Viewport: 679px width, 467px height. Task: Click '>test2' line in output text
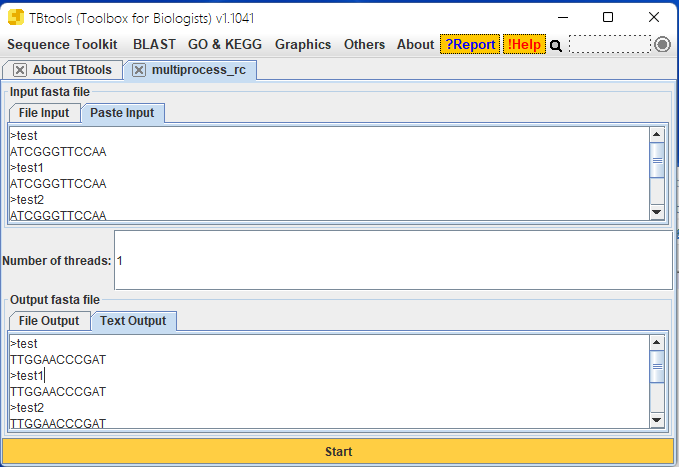click(x=27, y=408)
